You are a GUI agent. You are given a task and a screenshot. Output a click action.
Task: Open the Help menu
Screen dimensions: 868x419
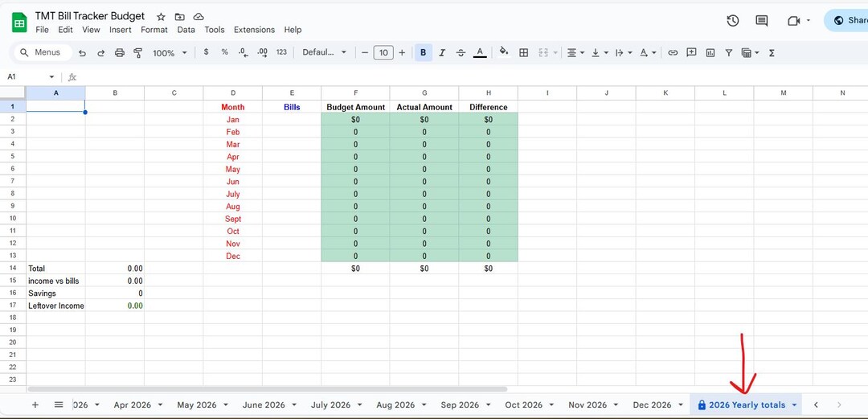[293, 30]
